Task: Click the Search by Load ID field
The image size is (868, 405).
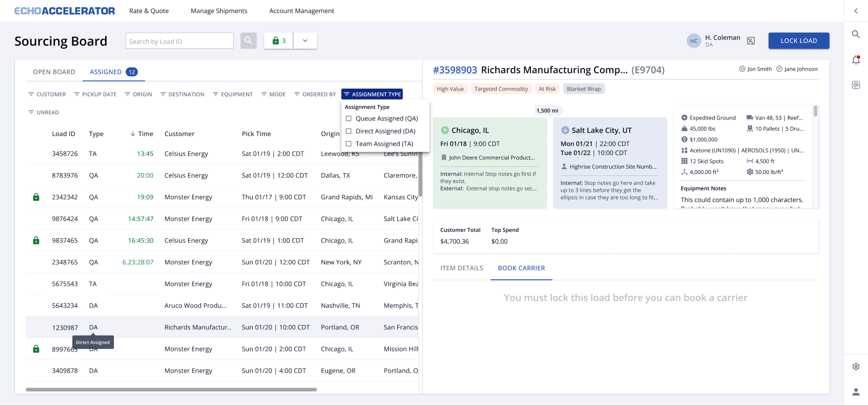Action: point(179,41)
